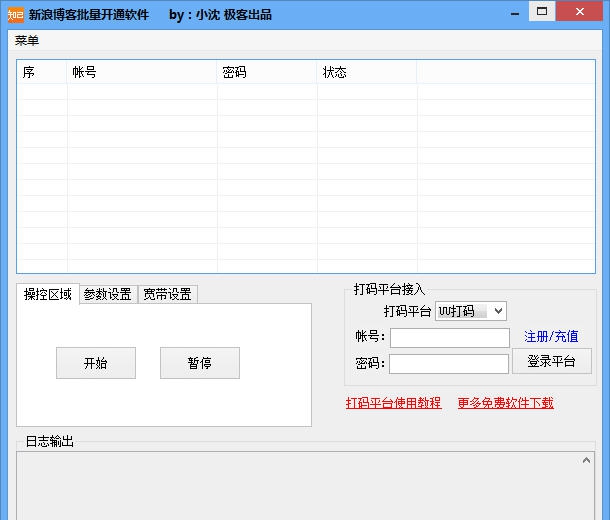Screen dimensions: 610x520
Task: Focus the 帐号 input field for the platform
Action: click(449, 337)
